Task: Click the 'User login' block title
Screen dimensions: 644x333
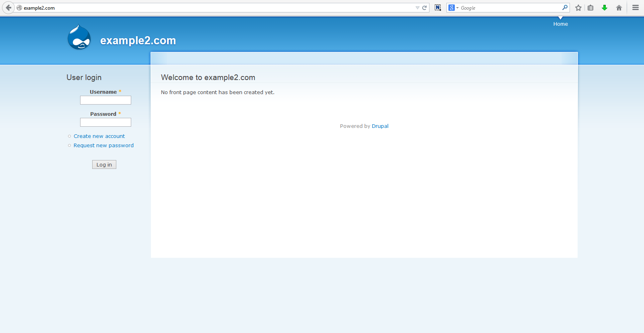Action: pos(84,78)
